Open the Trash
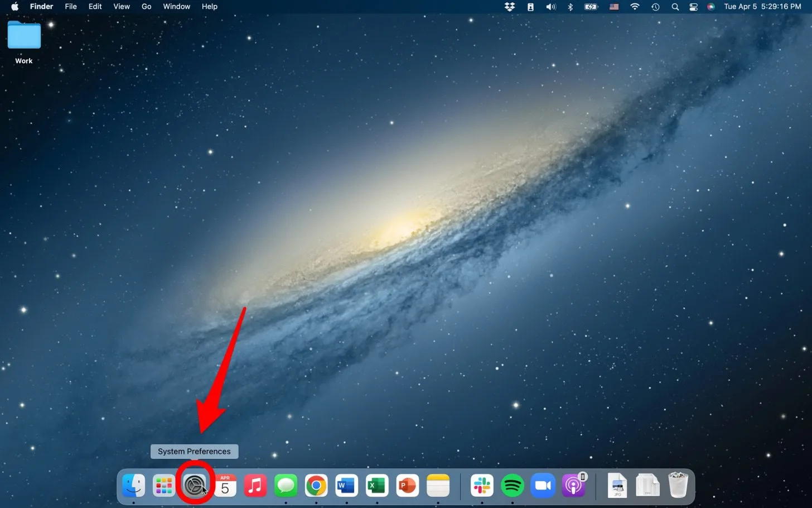Screen dimensions: 812x508 (678, 485)
